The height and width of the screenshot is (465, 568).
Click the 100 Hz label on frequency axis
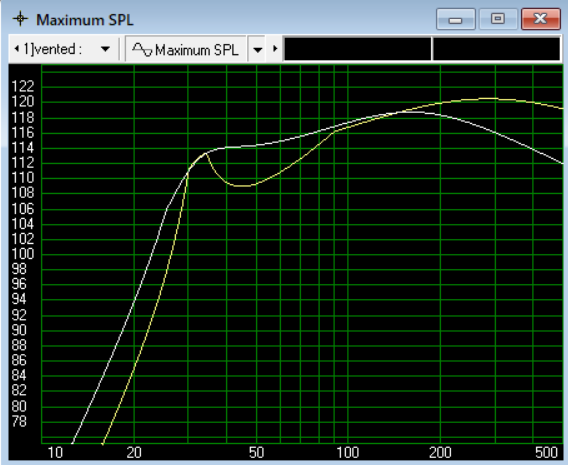click(347, 453)
